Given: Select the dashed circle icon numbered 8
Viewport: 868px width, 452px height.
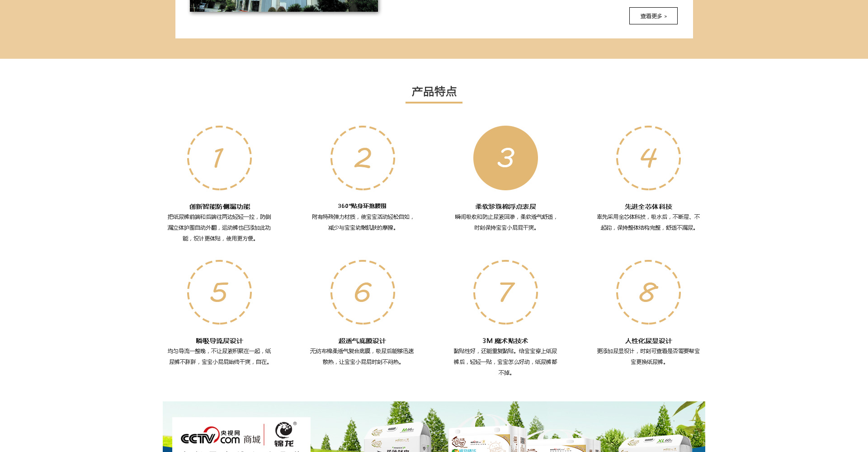Looking at the screenshot, I should (648, 292).
